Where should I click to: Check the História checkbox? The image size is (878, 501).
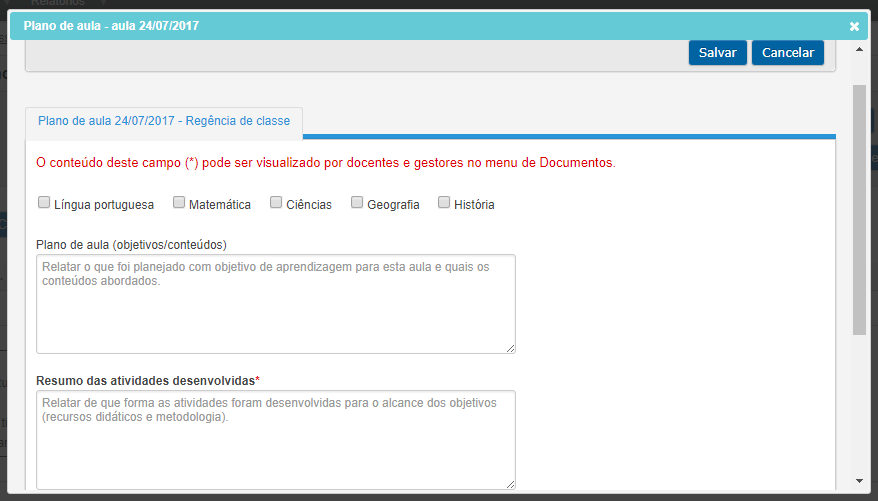coord(443,202)
